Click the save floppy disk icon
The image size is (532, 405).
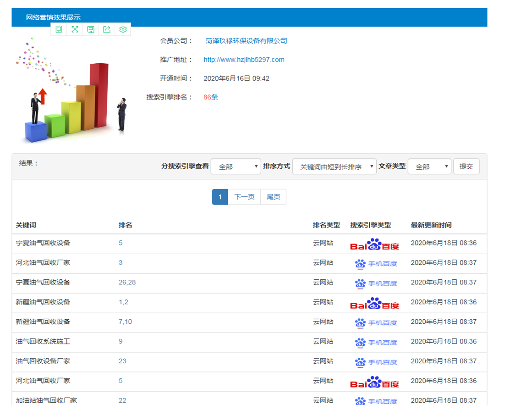pyautogui.click(x=91, y=29)
